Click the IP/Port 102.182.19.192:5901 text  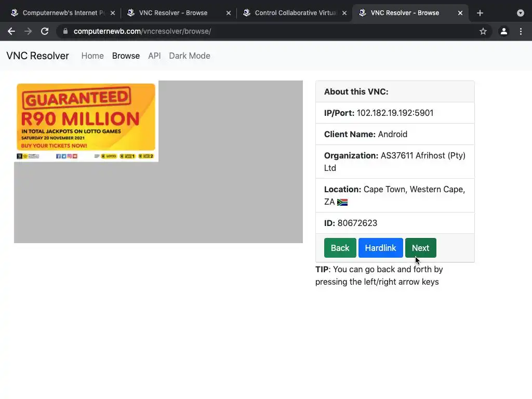379,113
